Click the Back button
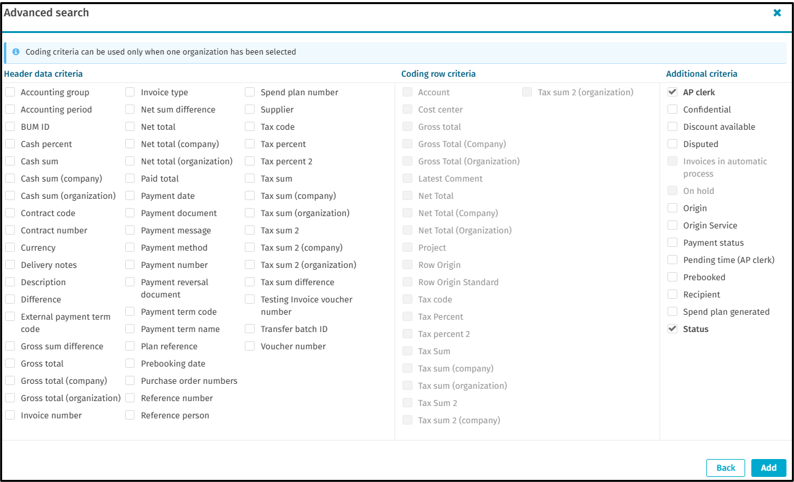This screenshot has height=482, width=794. coord(725,468)
